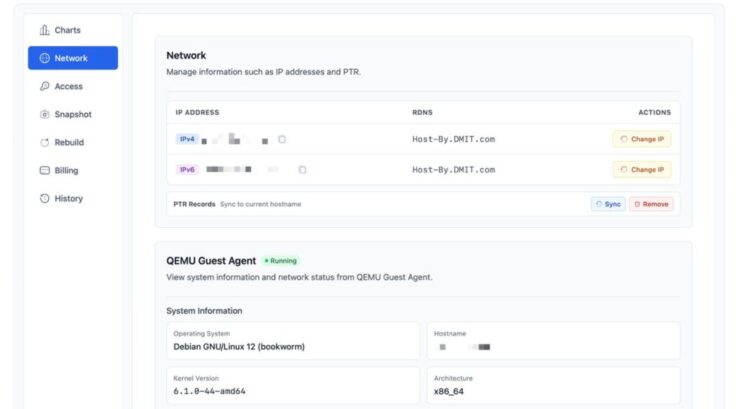Click 'Sync to current hostname' text

[261, 204]
